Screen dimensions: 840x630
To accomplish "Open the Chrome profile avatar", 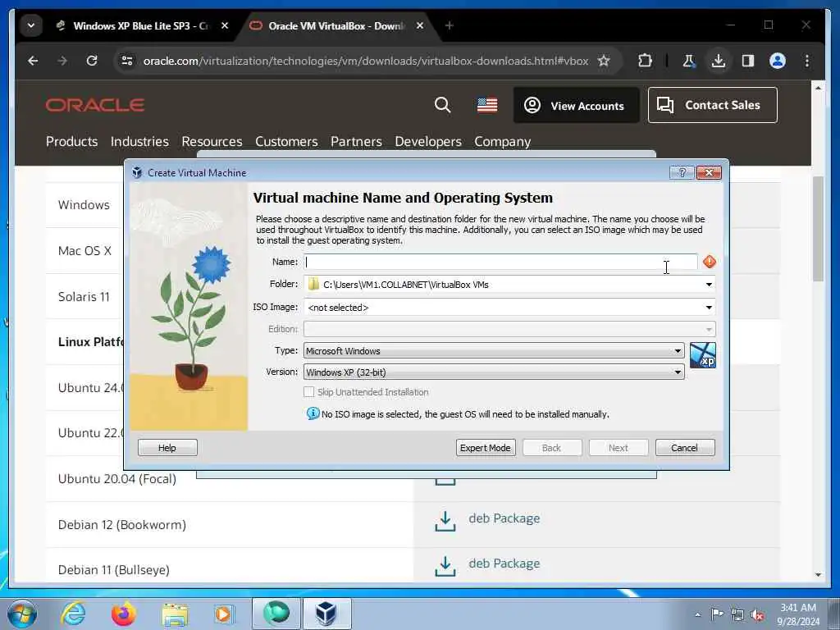I will (x=778, y=61).
